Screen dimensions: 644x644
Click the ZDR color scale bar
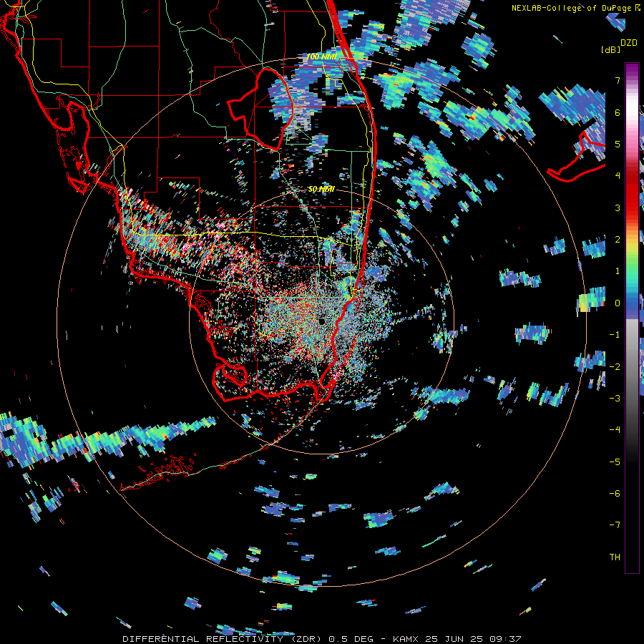(632, 318)
